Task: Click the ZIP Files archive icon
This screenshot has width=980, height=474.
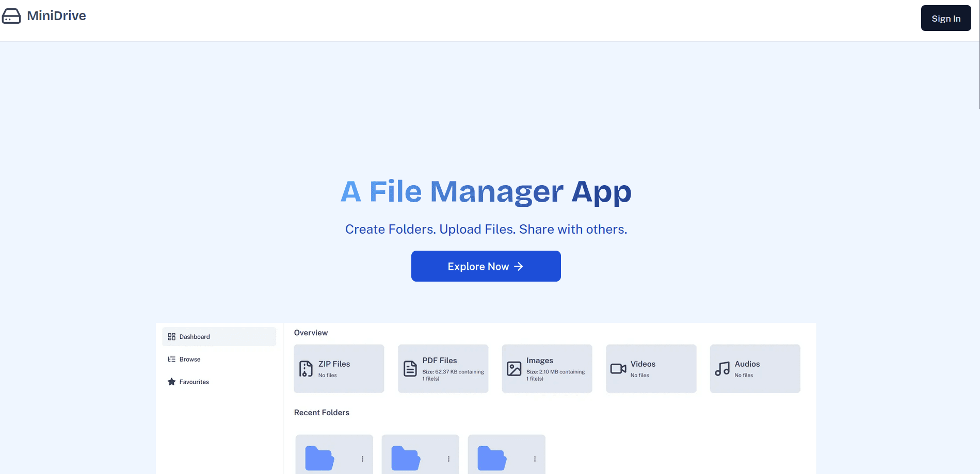Action: [306, 369]
